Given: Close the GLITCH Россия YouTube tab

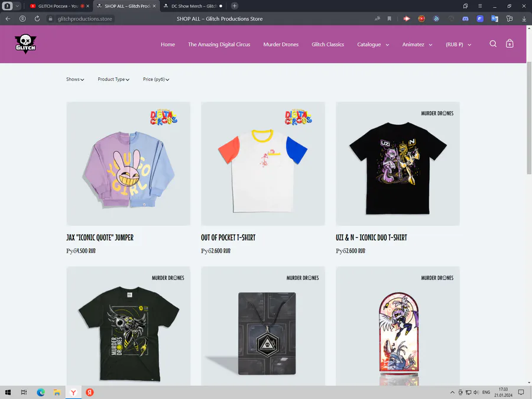Looking at the screenshot, I should point(87,6).
